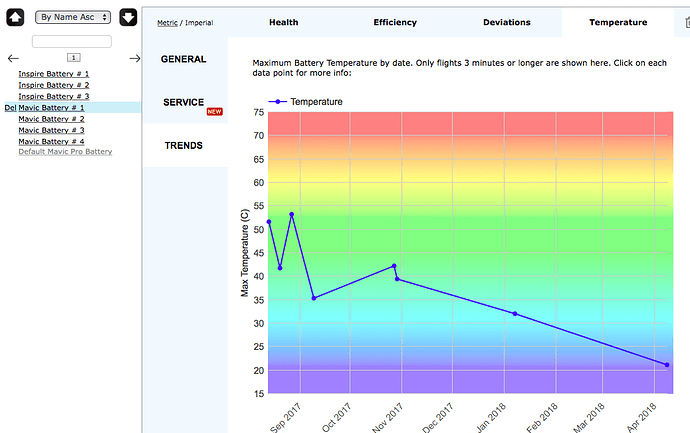The image size is (690, 433).
Task: Click the NEW badge on SERVICE
Action: (214, 112)
